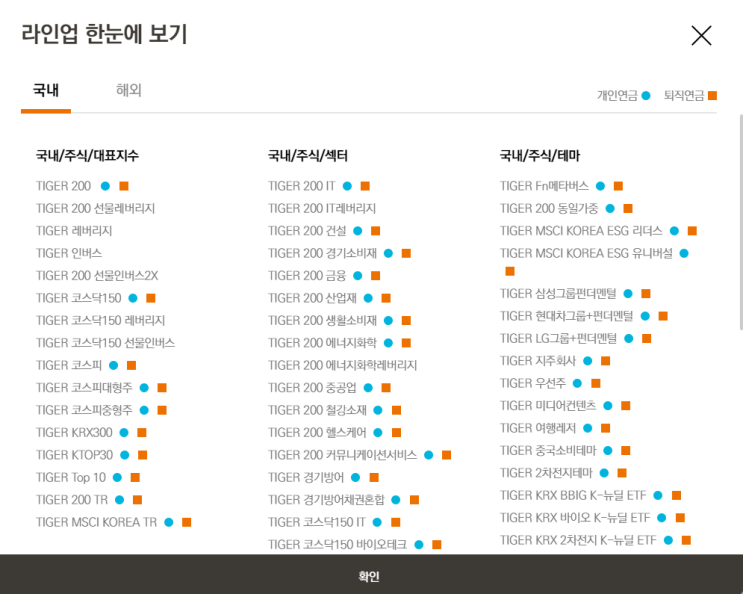Select TIGER KRX300

[x=74, y=432]
